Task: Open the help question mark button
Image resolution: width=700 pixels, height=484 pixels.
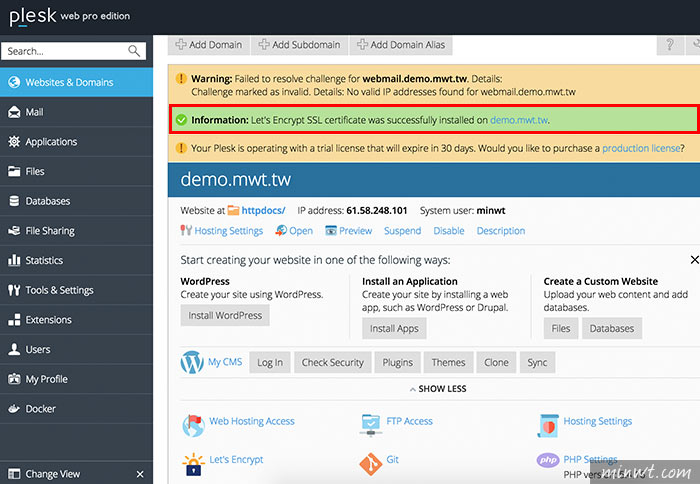Action: click(670, 45)
